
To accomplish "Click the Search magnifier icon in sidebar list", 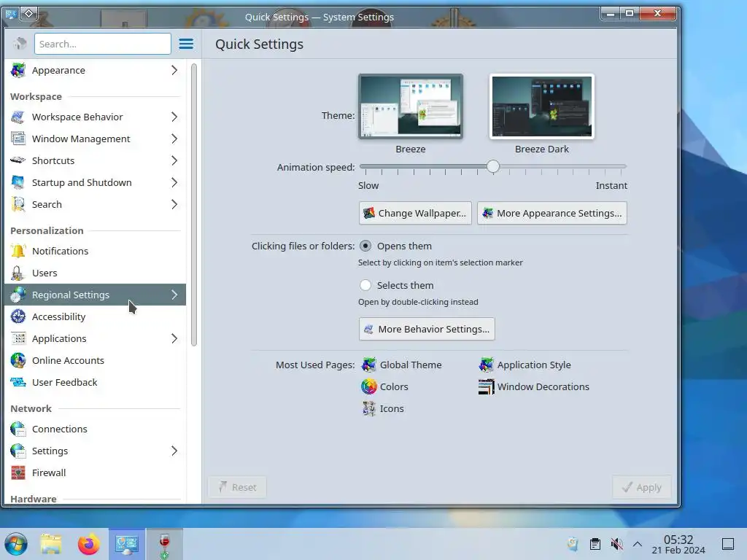I will coord(18,204).
